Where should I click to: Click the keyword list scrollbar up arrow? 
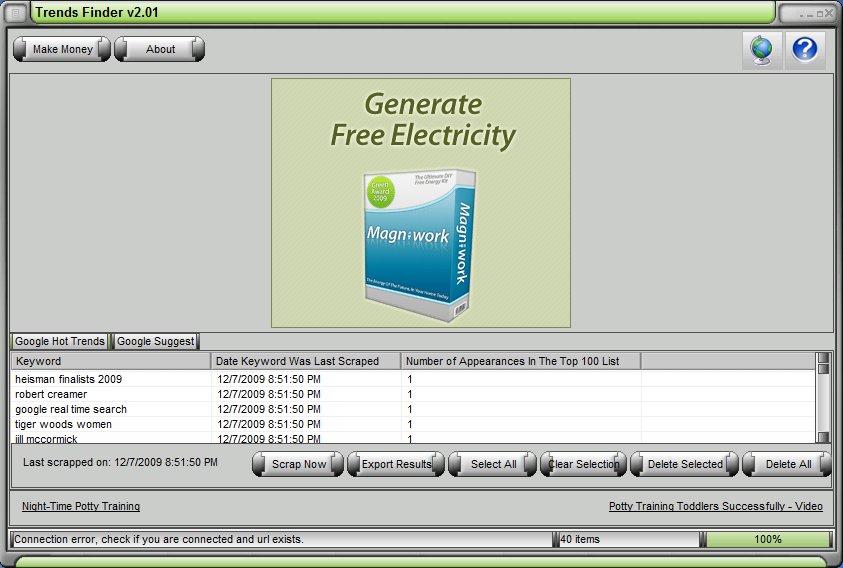(x=823, y=358)
